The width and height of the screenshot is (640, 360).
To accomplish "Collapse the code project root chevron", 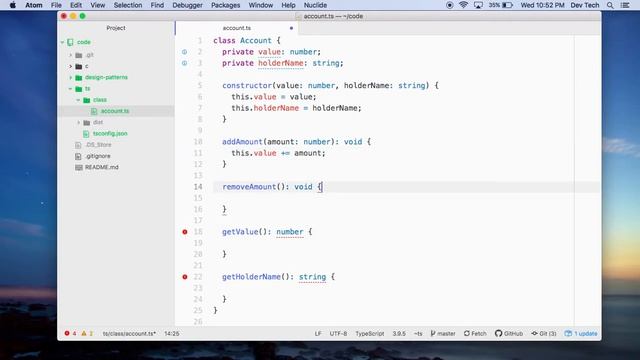I will coord(62,42).
